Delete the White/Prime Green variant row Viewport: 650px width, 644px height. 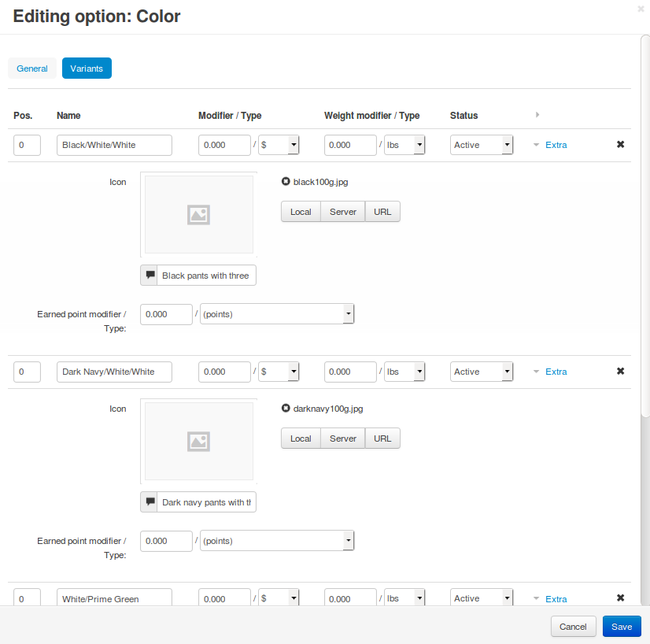coord(620,598)
